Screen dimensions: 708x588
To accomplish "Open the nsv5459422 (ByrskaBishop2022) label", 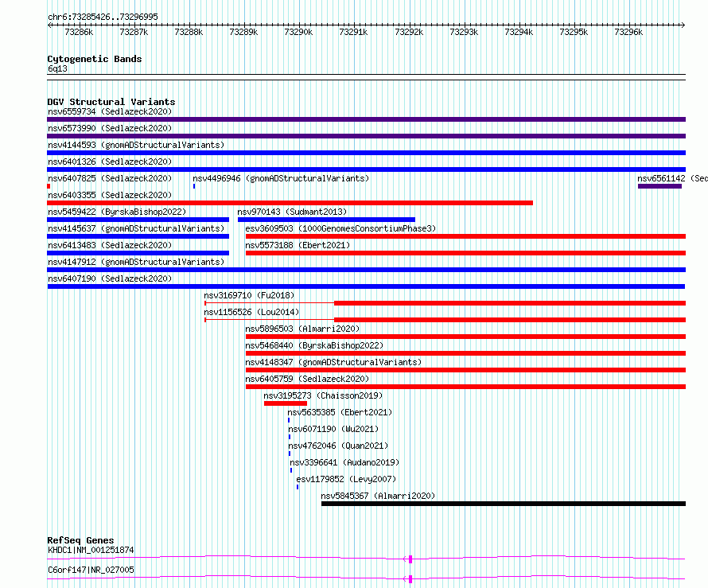I will point(117,212).
